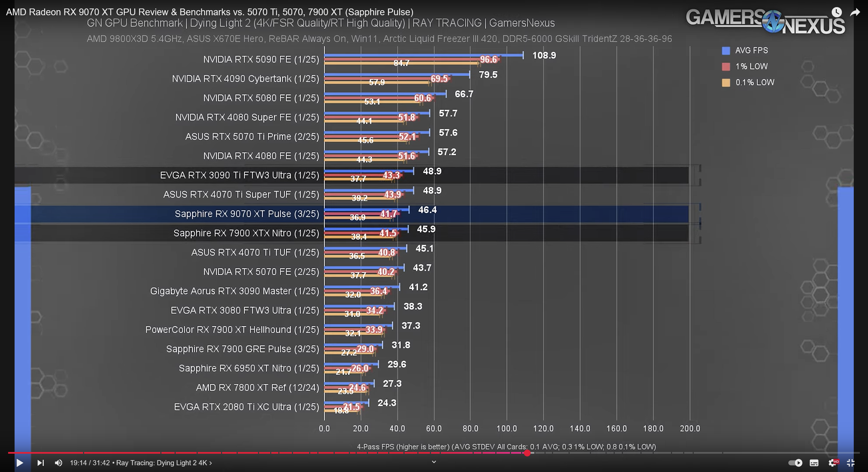This screenshot has width=868, height=472.
Task: Click the 'NVIDIA RTX 4090 Cybertank (1/25)' label
Action: pos(245,79)
